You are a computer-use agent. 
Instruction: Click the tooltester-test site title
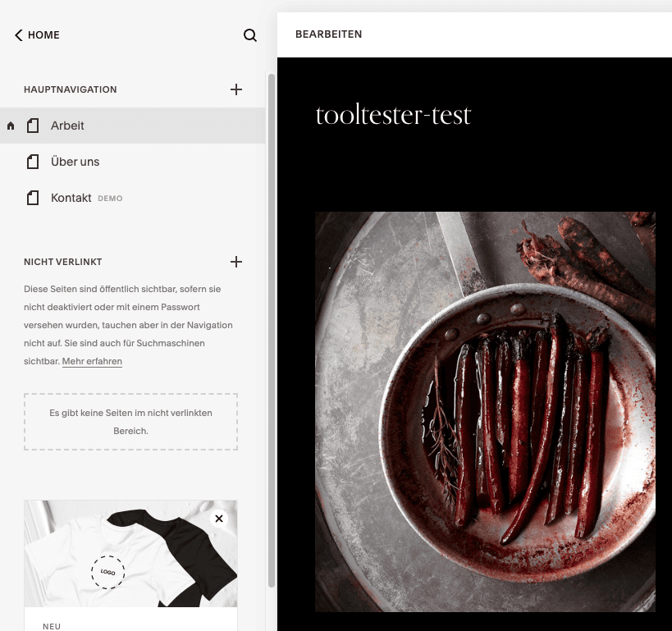pyautogui.click(x=393, y=115)
